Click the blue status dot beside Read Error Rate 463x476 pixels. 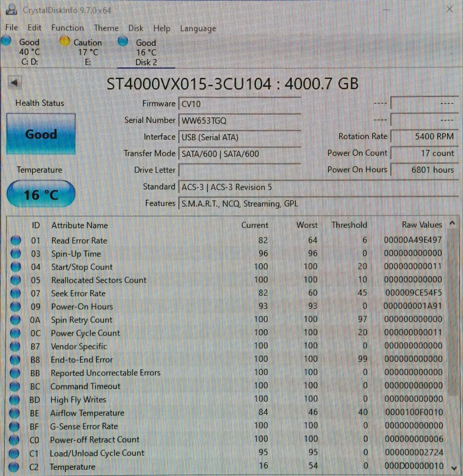tap(16, 240)
